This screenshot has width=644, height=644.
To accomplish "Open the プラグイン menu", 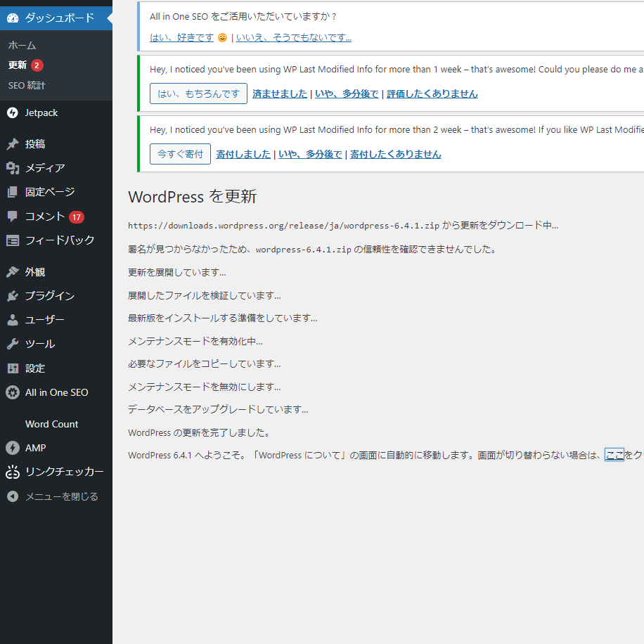I will [x=56, y=296].
